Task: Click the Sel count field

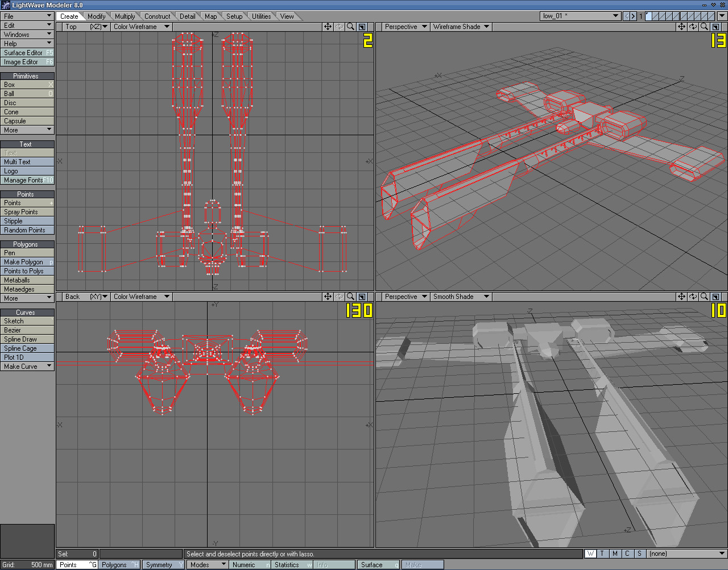Action: (77, 554)
